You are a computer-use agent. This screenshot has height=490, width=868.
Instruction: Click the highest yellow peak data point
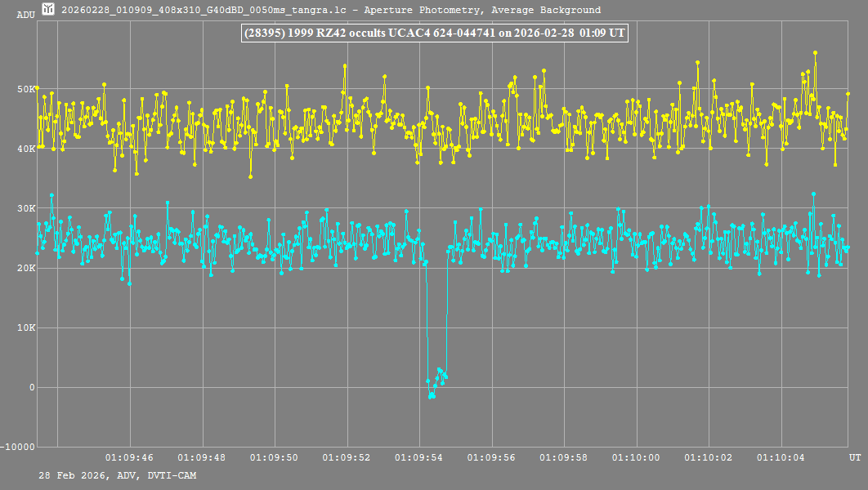(x=815, y=52)
